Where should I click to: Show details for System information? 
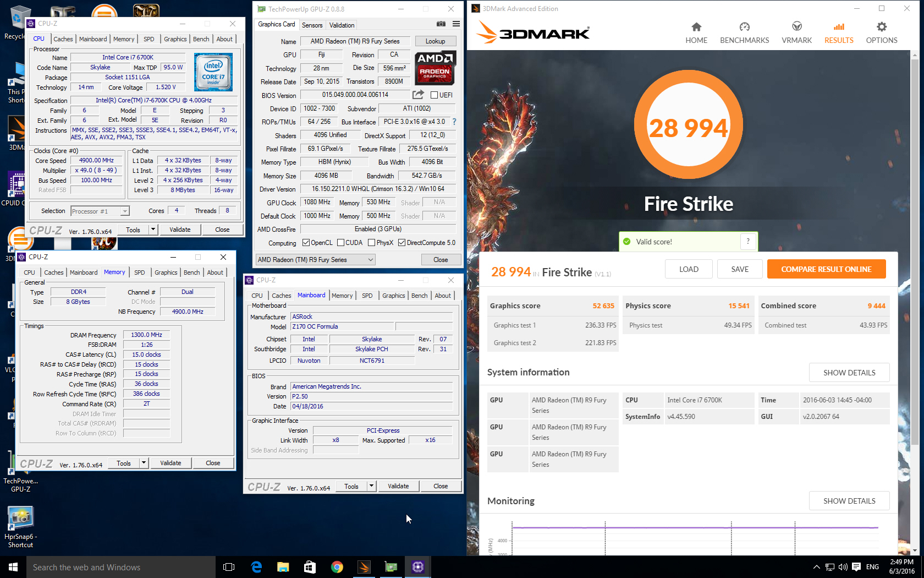tap(849, 373)
